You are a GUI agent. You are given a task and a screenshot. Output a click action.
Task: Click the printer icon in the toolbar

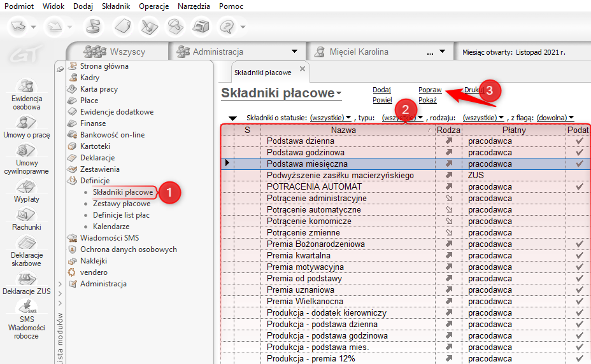201,26
